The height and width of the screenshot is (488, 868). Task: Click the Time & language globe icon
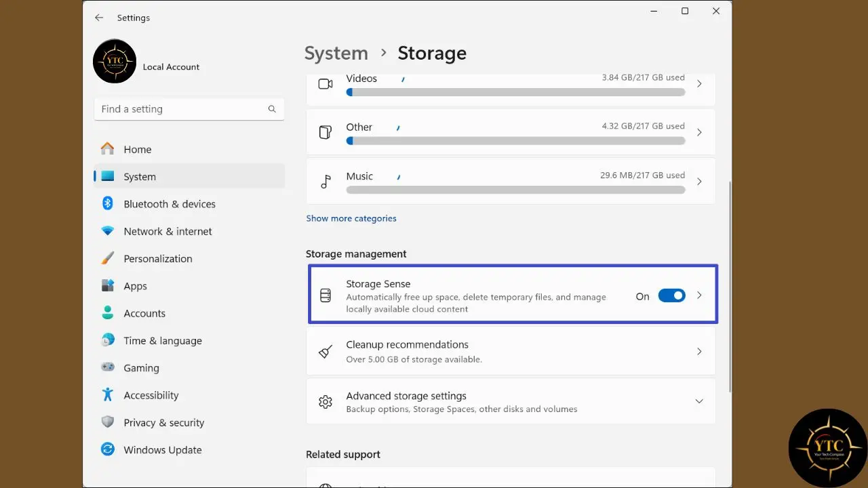pos(108,340)
